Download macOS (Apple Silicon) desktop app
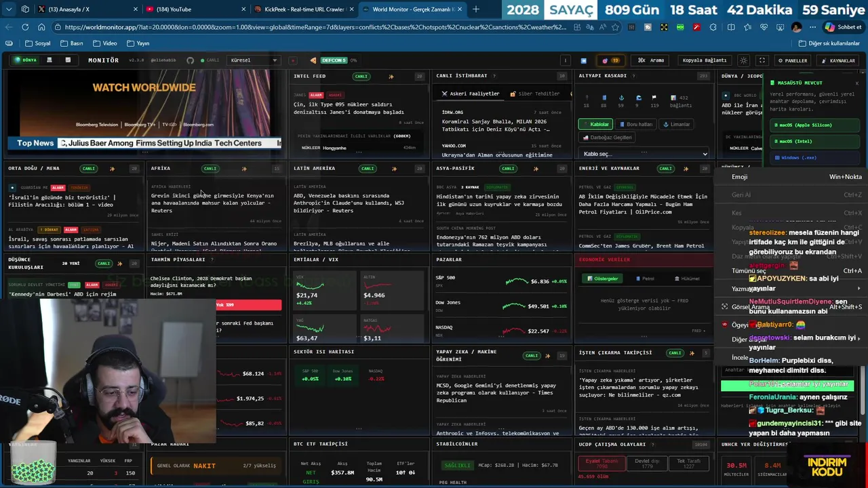The width and height of the screenshot is (868, 488). coord(814,125)
